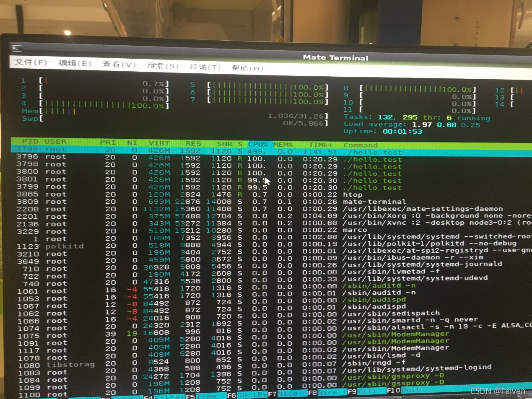Click the Mate Terminal window title
The width and height of the screenshot is (532, 399).
pyautogui.click(x=335, y=58)
